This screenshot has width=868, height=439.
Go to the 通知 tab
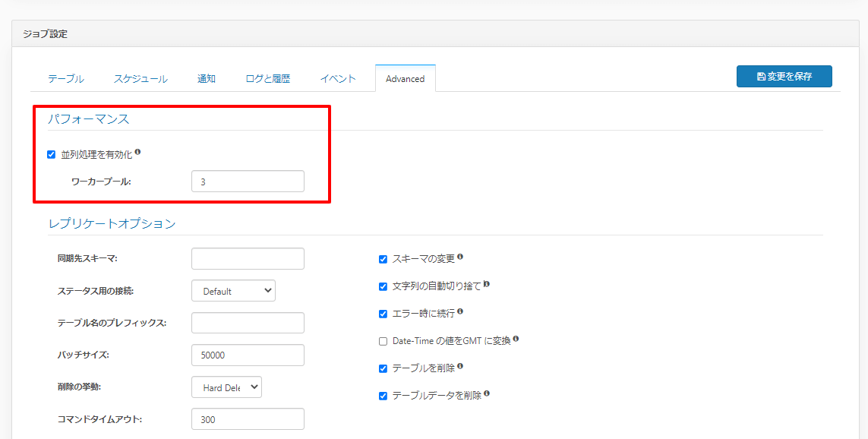pos(207,79)
